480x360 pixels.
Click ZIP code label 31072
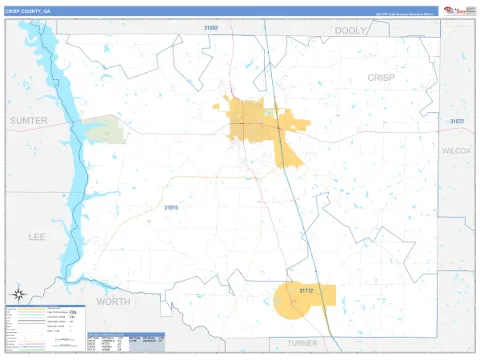(x=457, y=121)
